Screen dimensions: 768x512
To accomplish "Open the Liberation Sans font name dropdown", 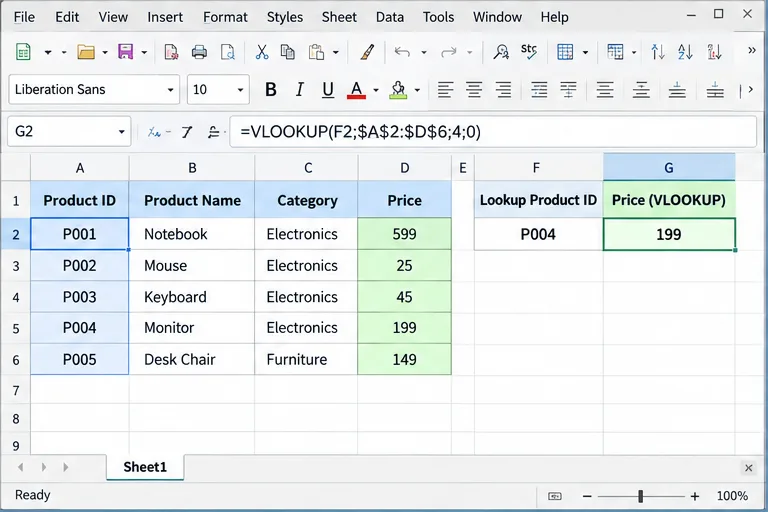I will point(170,90).
